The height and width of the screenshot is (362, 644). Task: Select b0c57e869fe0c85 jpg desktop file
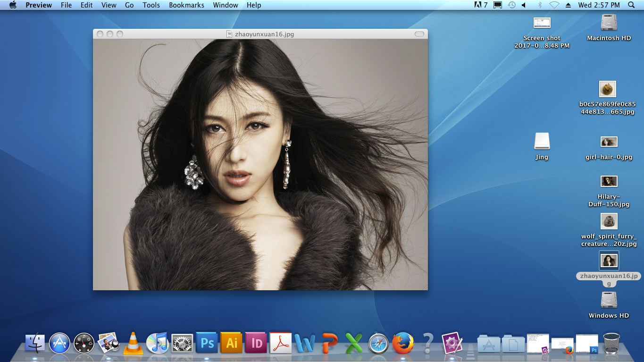(x=608, y=89)
